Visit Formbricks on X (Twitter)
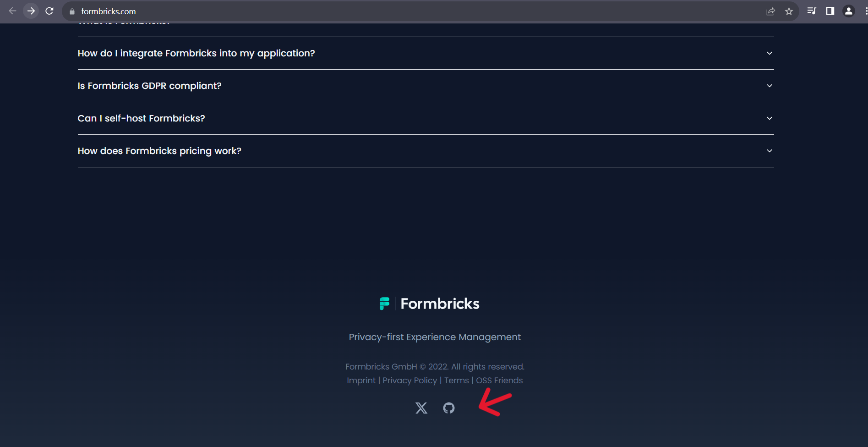 (x=420, y=408)
